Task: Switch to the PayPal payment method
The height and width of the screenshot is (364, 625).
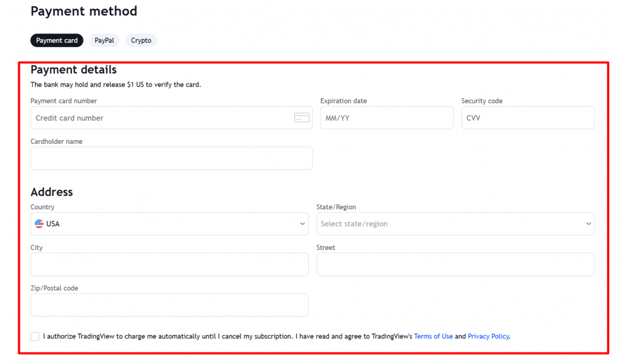Action: [104, 40]
